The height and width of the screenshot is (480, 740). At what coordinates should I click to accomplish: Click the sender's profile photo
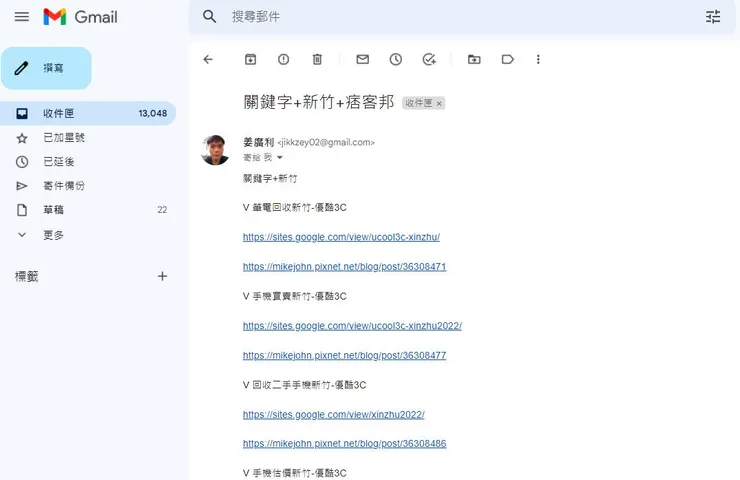[215, 150]
